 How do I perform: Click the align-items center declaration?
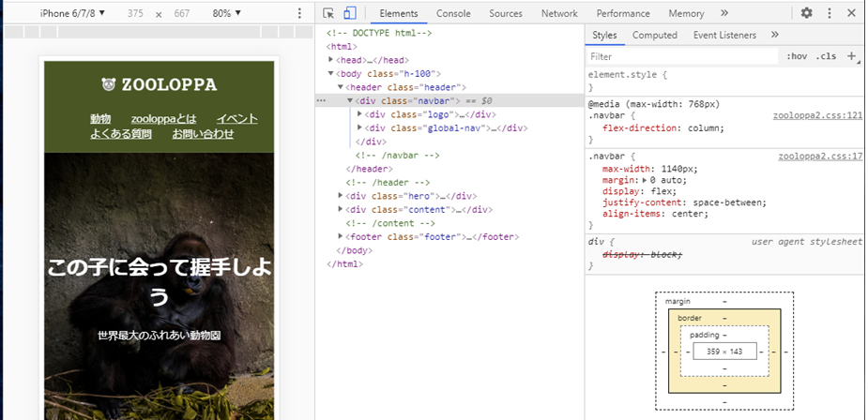[x=655, y=214]
